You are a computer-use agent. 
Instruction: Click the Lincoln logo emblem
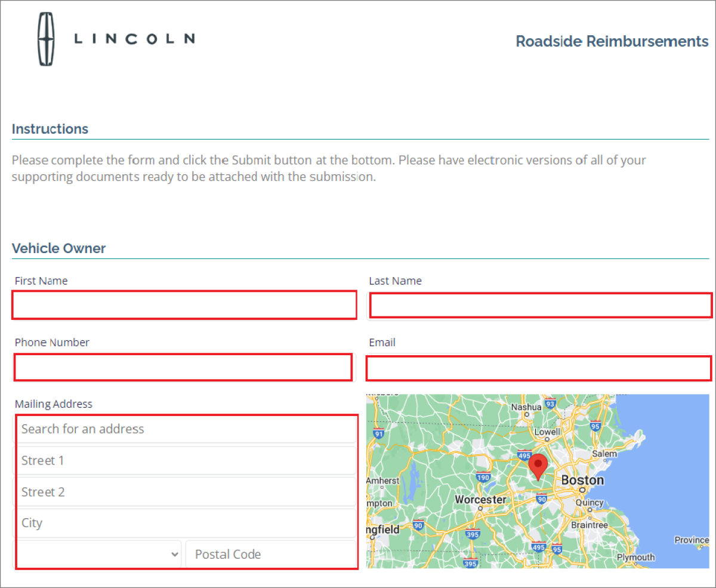(x=47, y=38)
